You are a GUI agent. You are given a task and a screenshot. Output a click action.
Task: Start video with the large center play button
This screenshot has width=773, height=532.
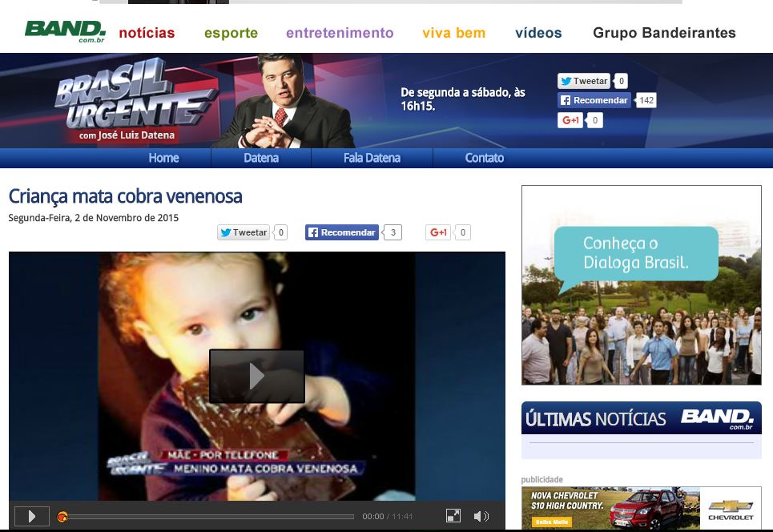[x=257, y=377]
